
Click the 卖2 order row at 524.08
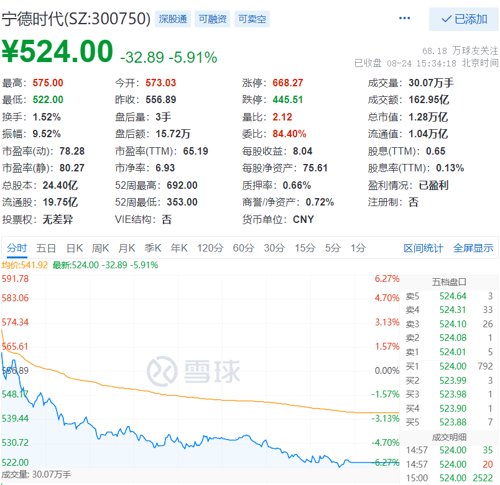pos(449,338)
